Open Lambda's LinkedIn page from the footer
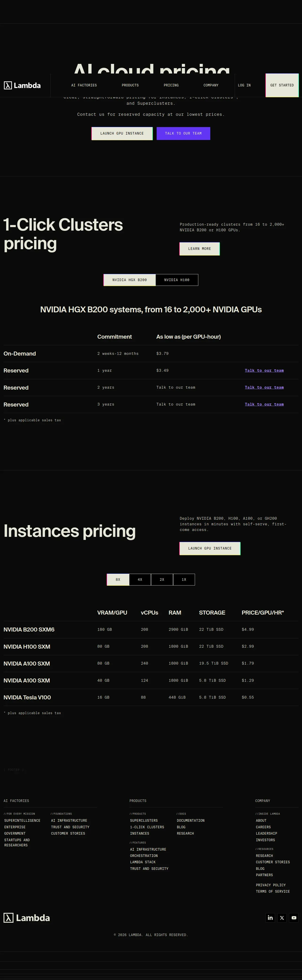The height and width of the screenshot is (980, 302). pyautogui.click(x=270, y=918)
